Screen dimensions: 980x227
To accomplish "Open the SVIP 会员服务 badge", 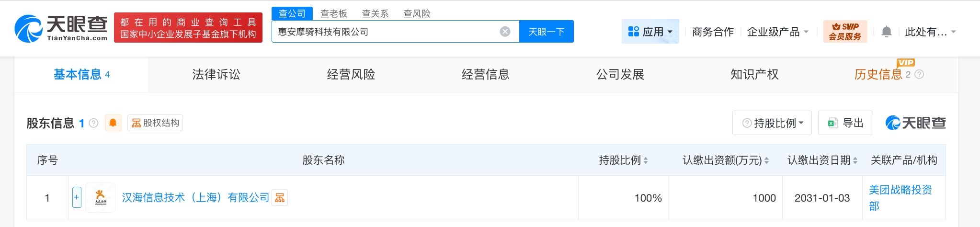I will pyautogui.click(x=845, y=32).
